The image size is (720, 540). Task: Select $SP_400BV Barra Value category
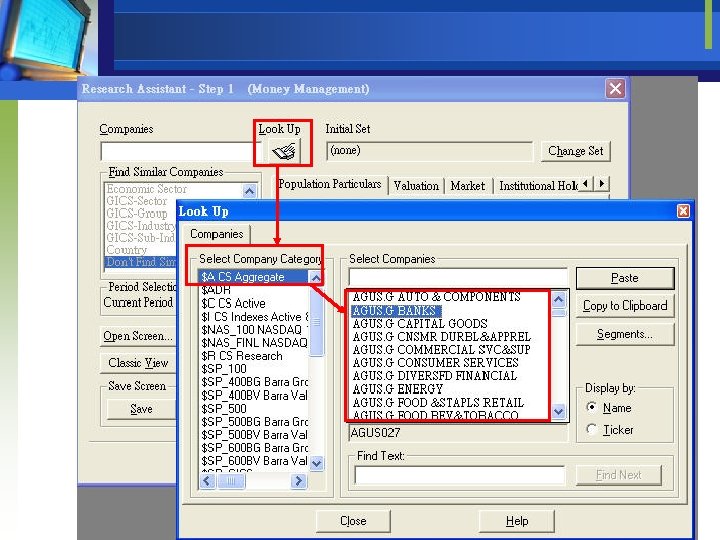(x=254, y=395)
